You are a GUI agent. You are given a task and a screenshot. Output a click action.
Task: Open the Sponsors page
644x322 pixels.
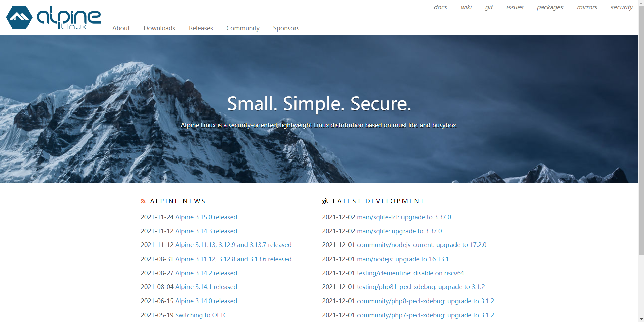click(286, 28)
